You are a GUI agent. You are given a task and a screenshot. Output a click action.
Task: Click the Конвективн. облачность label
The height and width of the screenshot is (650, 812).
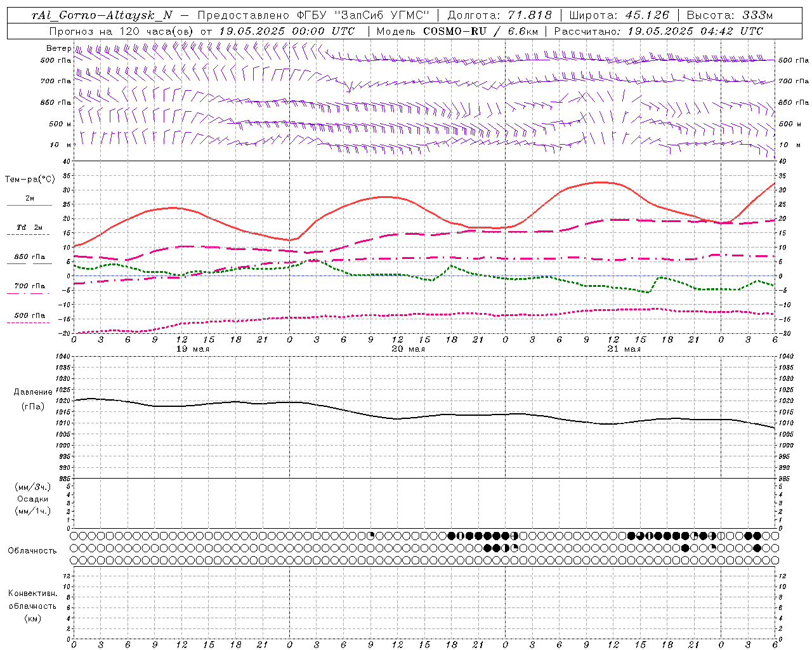(x=32, y=600)
